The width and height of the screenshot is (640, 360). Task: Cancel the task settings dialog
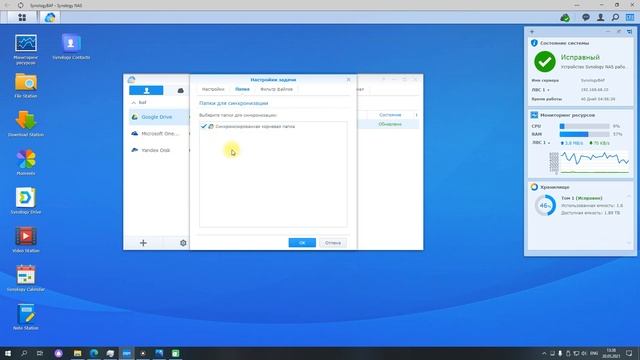(333, 243)
